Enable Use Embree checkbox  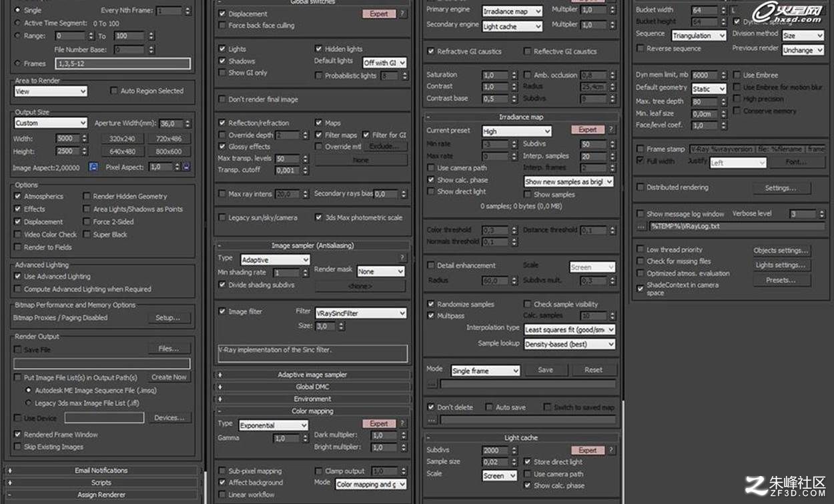tap(737, 75)
